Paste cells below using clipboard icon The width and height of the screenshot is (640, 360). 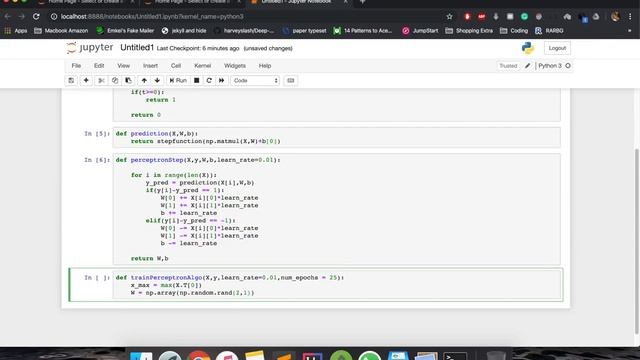tap(128, 80)
